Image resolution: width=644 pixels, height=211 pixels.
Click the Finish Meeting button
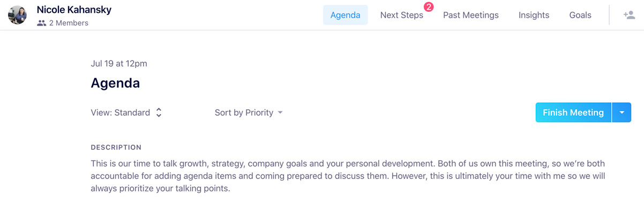tap(573, 112)
